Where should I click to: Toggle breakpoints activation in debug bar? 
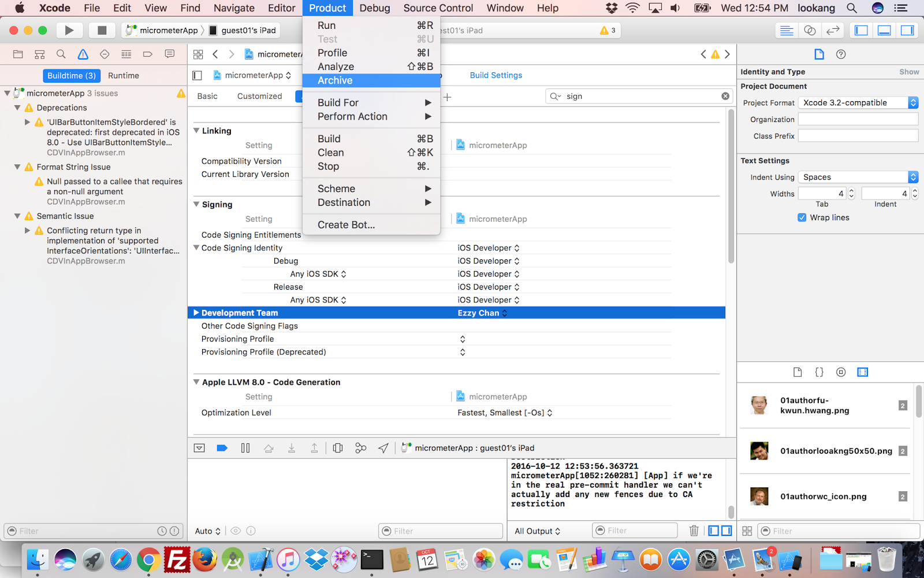pos(222,448)
